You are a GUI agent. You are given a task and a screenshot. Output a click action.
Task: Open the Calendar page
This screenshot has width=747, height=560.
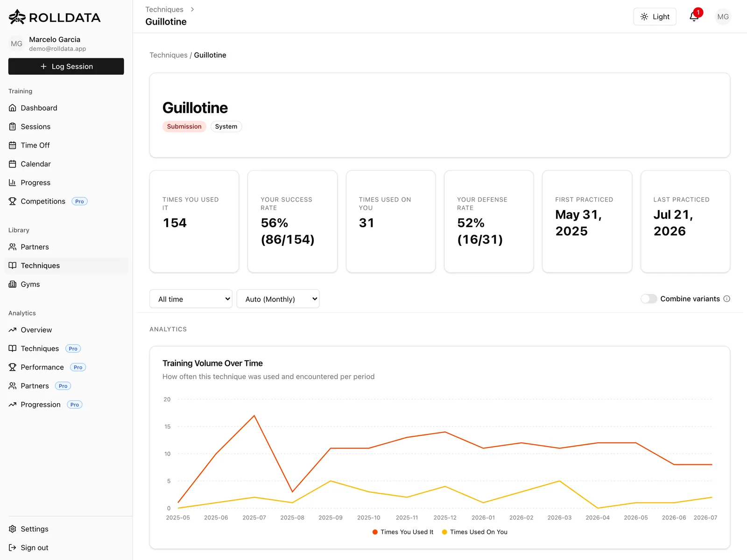point(66,164)
